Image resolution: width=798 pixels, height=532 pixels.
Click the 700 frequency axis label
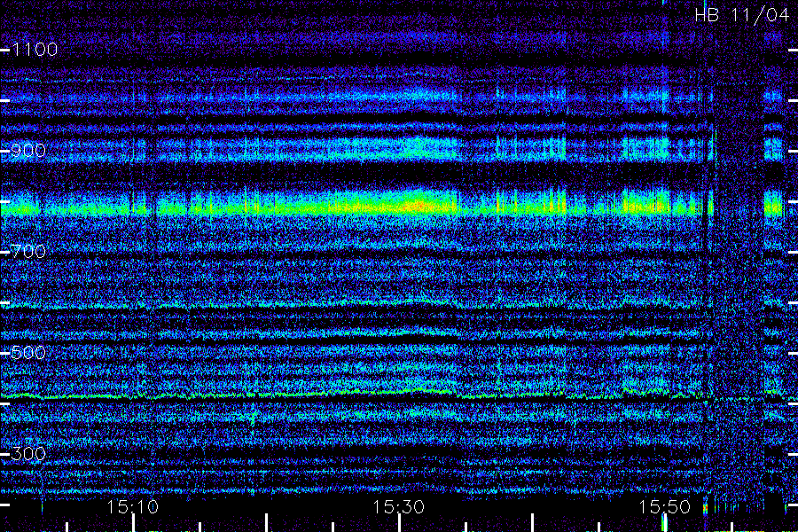click(28, 251)
